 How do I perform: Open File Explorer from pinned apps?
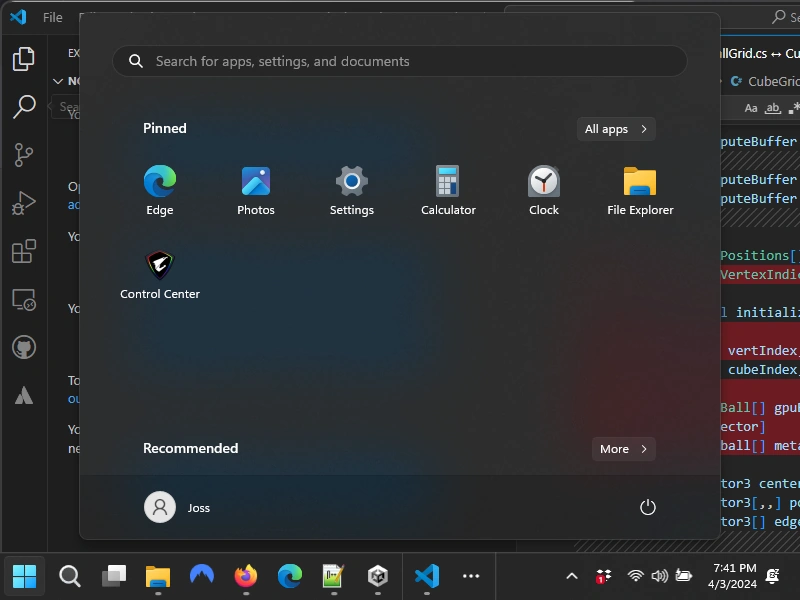coord(640,190)
